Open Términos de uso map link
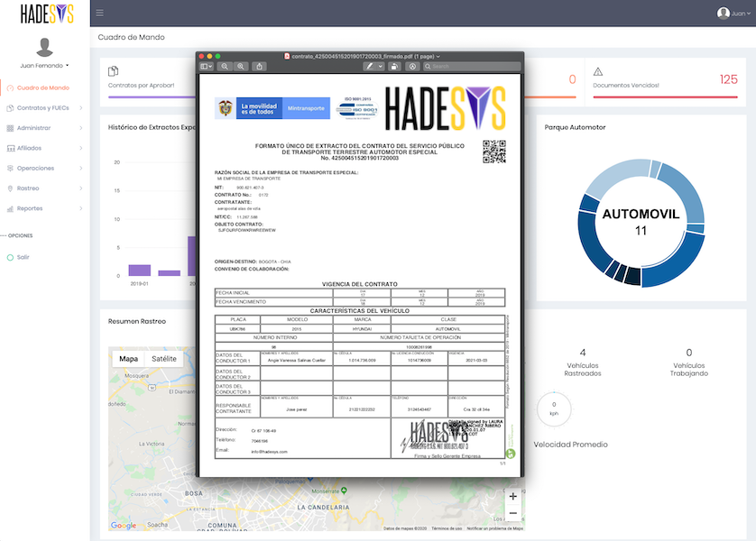Screen dimensions: 756x541 click(447, 528)
